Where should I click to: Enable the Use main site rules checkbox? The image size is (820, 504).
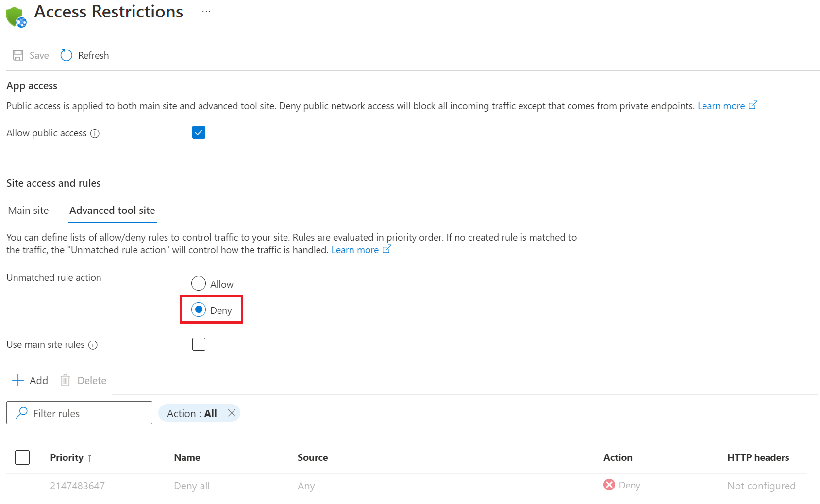pyautogui.click(x=199, y=344)
